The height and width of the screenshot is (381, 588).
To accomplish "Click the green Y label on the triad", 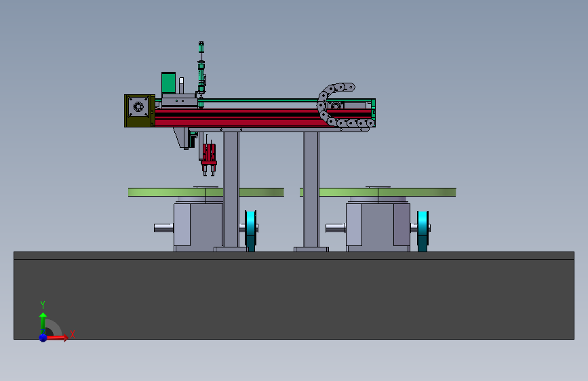I will tap(43, 304).
